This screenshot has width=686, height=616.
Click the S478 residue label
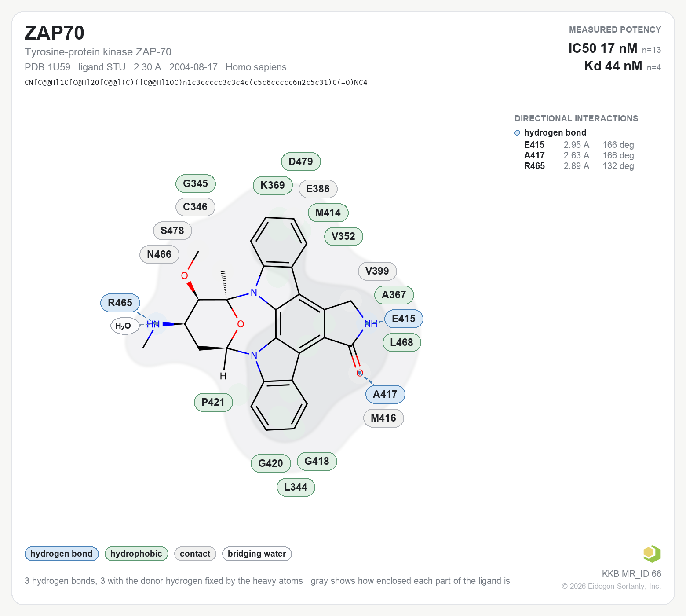[172, 231]
